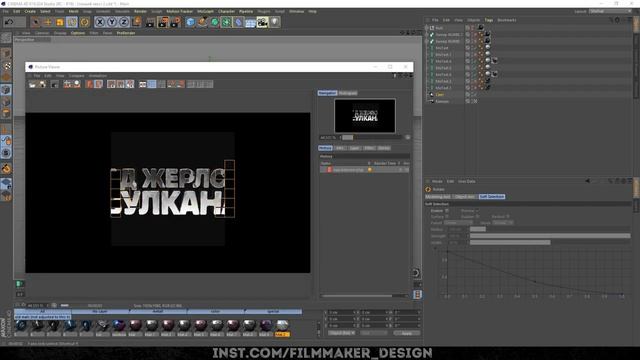
Task: Click Open Image icon in Picture Viewer toolbar
Action: point(32,84)
